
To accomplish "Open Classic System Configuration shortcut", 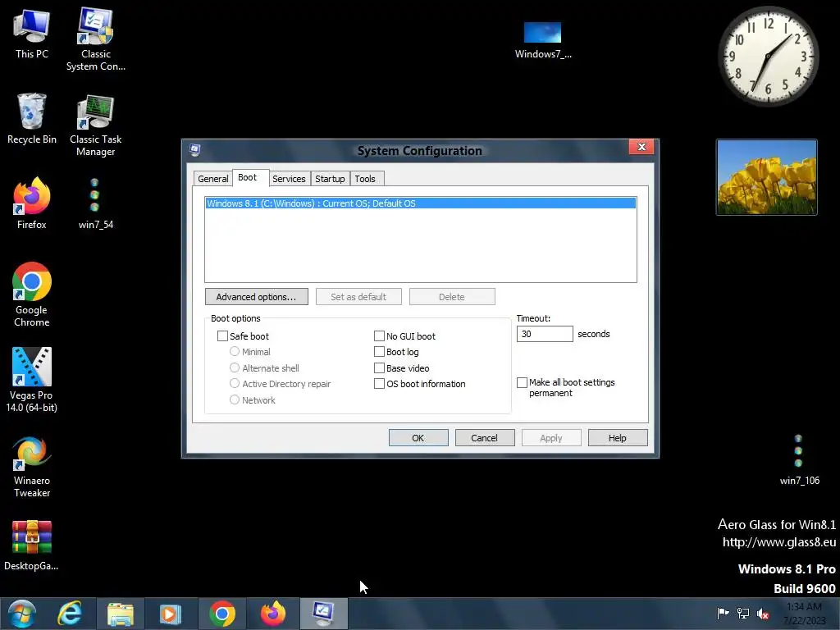I will 95,39.
